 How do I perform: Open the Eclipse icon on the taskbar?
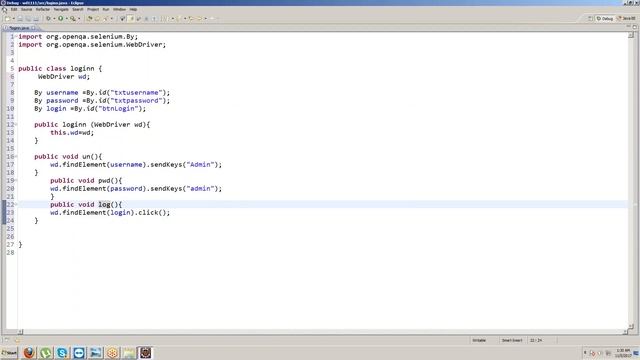point(146,353)
